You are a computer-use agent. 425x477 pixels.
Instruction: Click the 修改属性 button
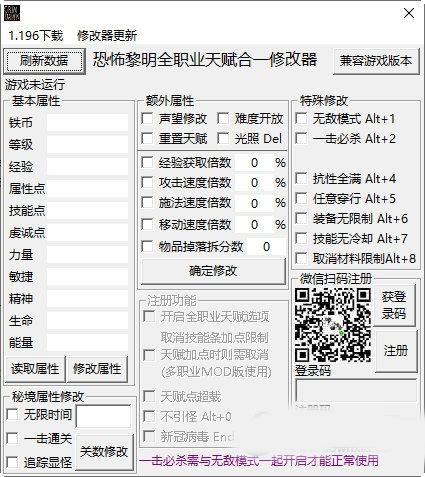pyautogui.click(x=97, y=369)
